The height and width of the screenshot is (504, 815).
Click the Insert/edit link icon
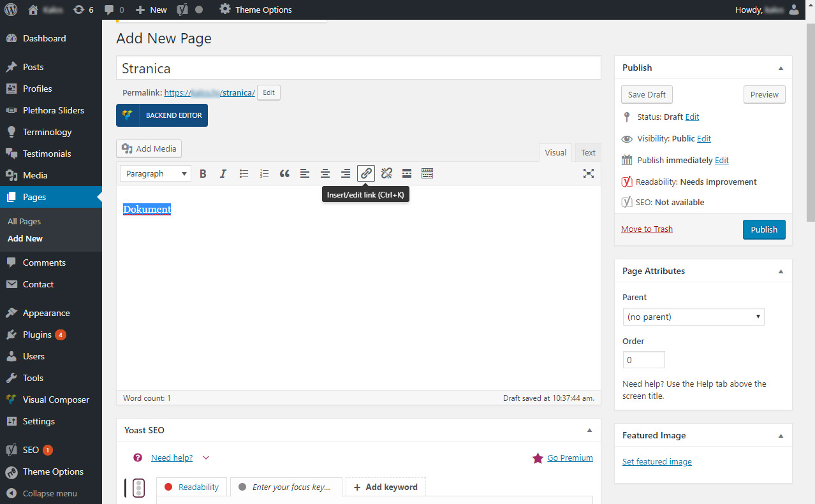[366, 173]
